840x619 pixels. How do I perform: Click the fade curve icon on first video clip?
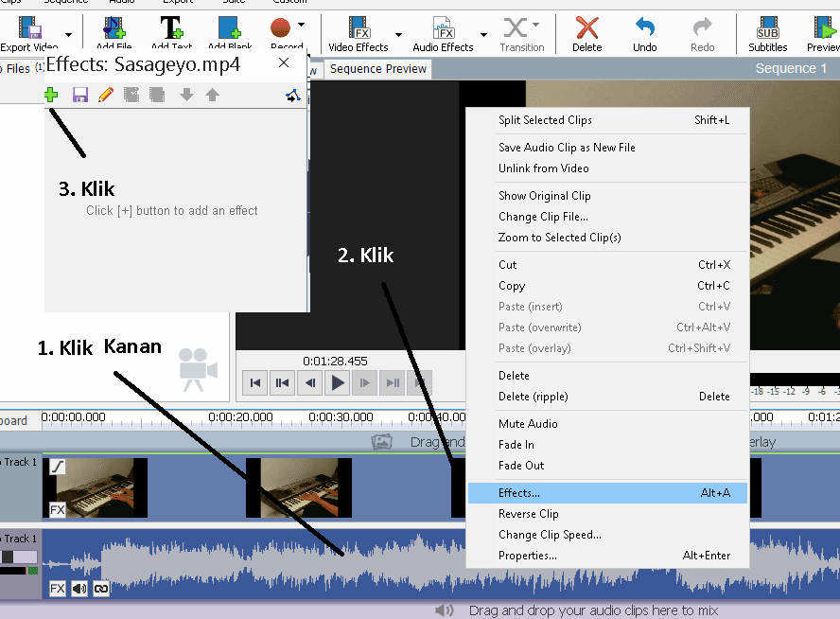click(x=58, y=467)
